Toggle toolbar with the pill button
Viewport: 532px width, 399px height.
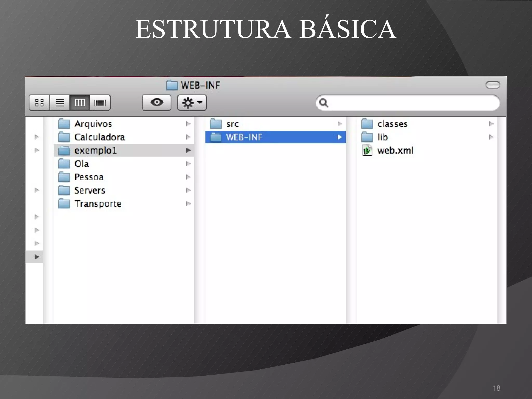(x=493, y=85)
